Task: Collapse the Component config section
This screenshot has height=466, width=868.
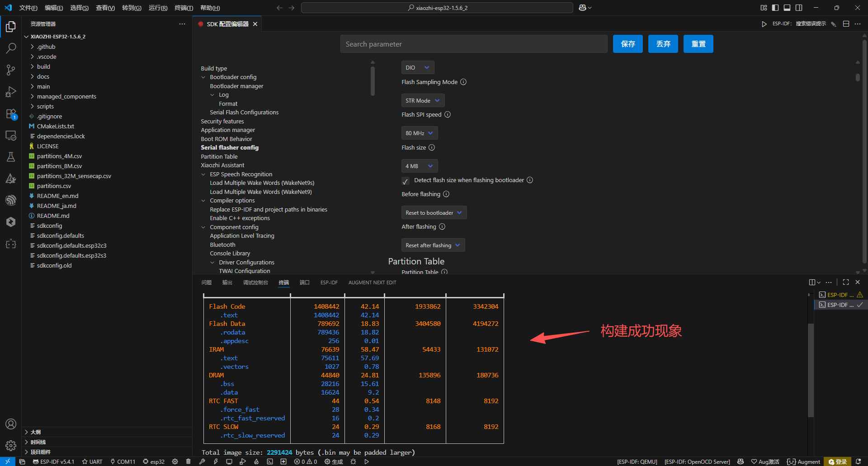Action: (x=203, y=227)
